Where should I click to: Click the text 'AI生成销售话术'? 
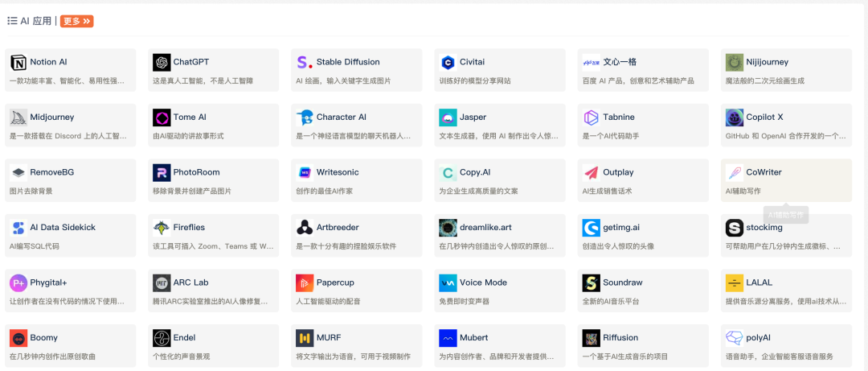pyautogui.click(x=607, y=192)
